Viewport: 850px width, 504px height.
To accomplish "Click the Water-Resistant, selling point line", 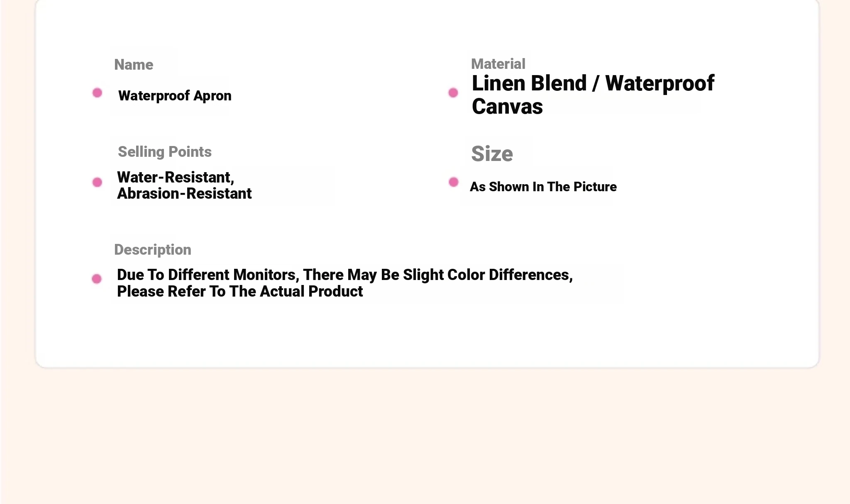I will [x=176, y=178].
